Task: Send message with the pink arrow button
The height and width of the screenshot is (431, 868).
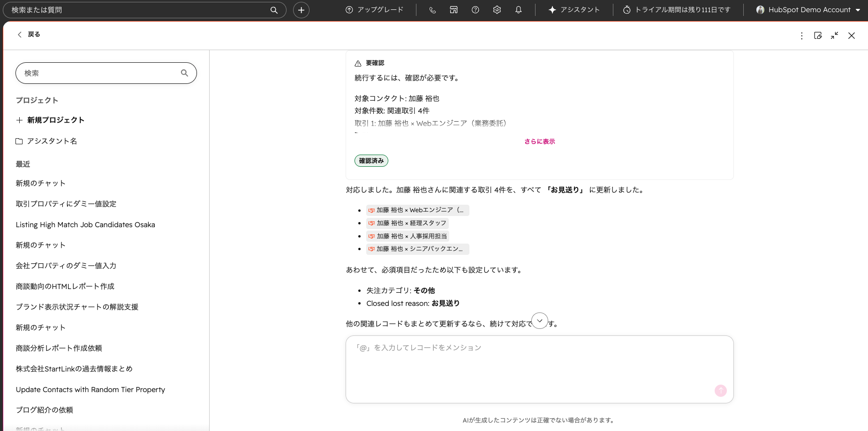Action: [x=721, y=391]
